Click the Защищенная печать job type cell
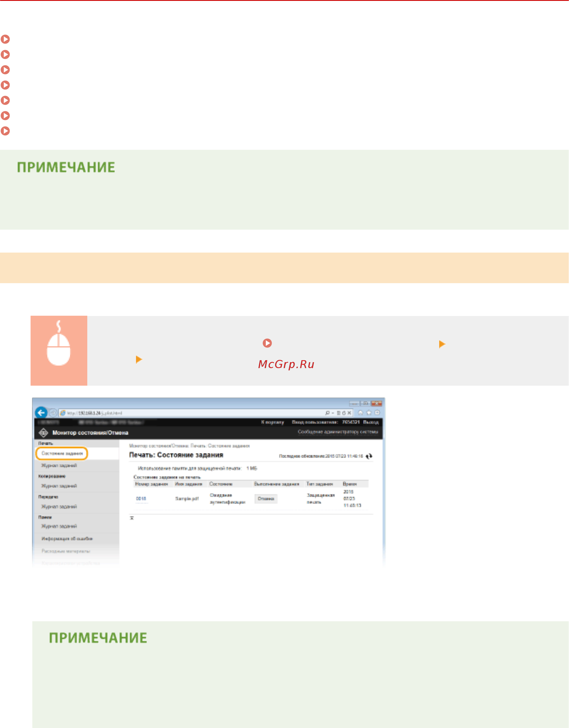 tap(320, 499)
